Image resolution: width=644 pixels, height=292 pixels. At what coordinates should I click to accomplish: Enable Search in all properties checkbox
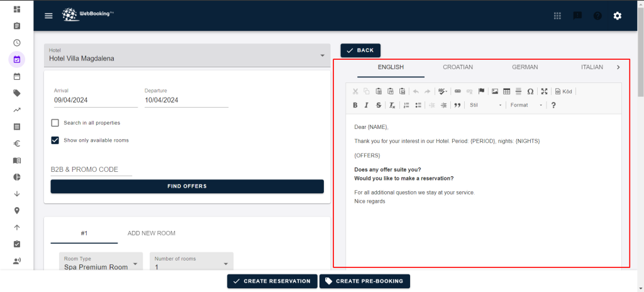[x=55, y=123]
